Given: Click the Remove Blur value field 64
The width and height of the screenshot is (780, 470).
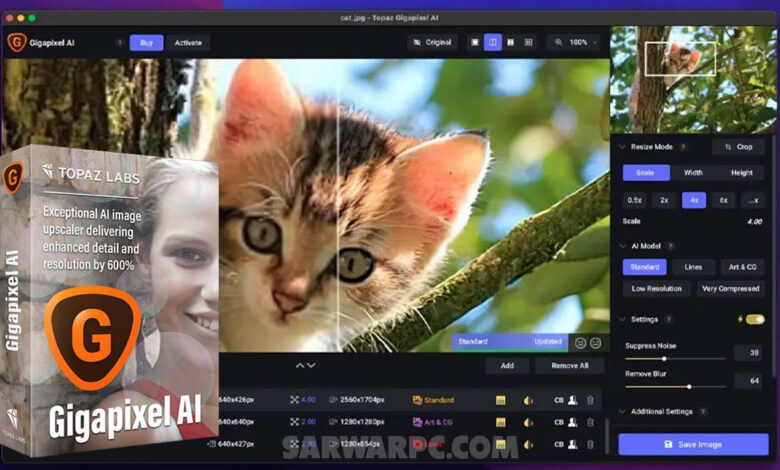Looking at the screenshot, I should pyautogui.click(x=748, y=380).
